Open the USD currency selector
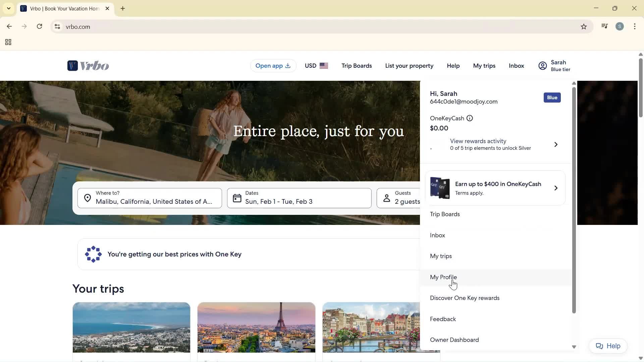Screen dimensions: 644x362 coord(316,66)
